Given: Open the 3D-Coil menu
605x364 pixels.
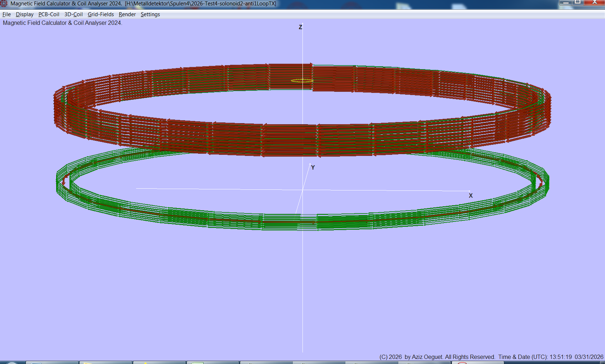Looking at the screenshot, I should tap(73, 14).
